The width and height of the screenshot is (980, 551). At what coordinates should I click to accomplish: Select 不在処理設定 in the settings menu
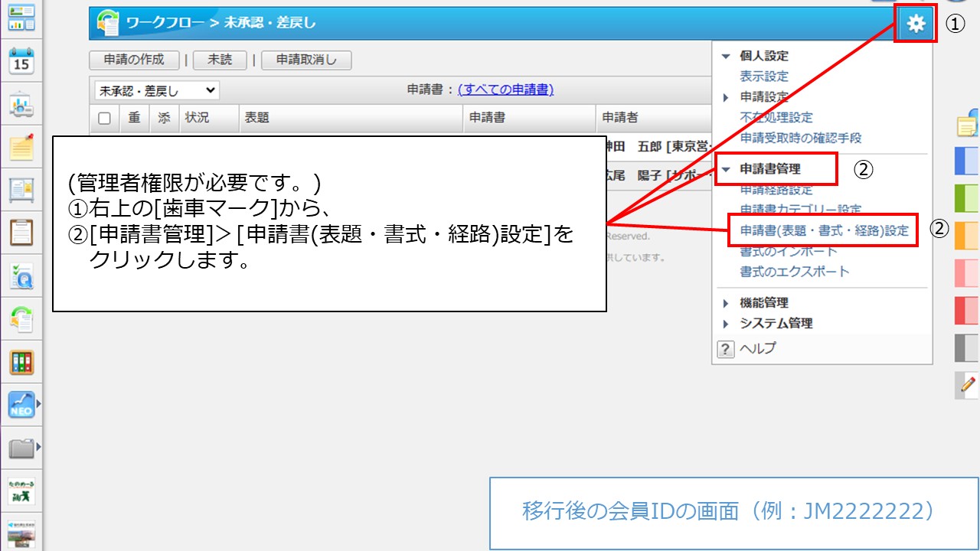coord(776,118)
